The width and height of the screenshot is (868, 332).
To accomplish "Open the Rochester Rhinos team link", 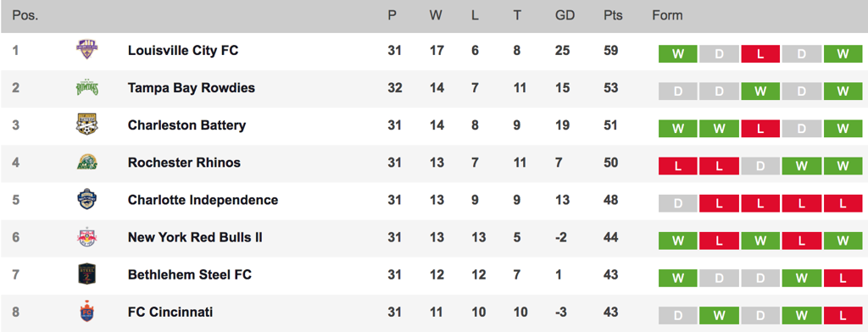I will pyautogui.click(x=184, y=163).
